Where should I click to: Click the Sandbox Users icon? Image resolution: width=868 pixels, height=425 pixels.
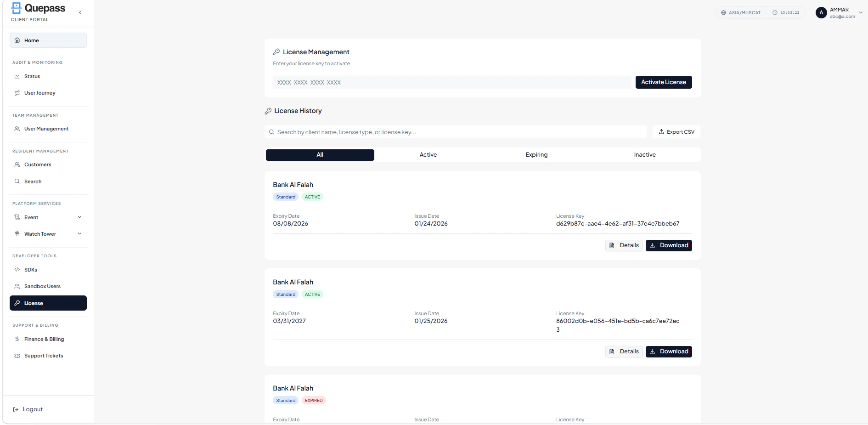pyautogui.click(x=17, y=286)
